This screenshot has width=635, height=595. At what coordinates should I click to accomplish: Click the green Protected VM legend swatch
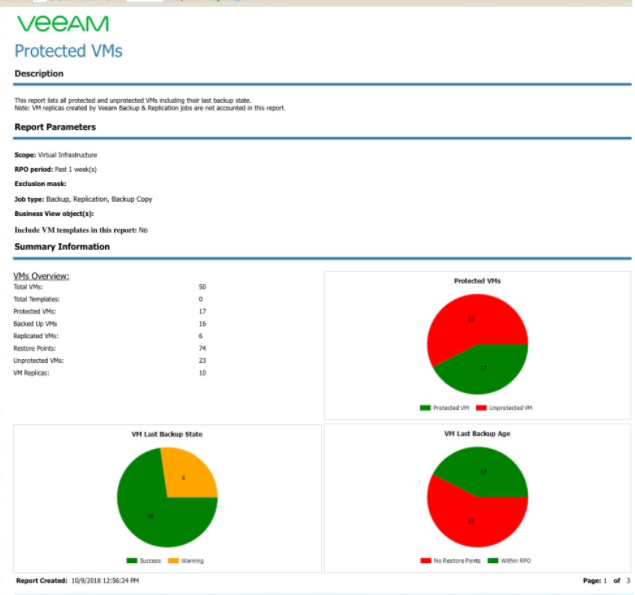pos(424,408)
